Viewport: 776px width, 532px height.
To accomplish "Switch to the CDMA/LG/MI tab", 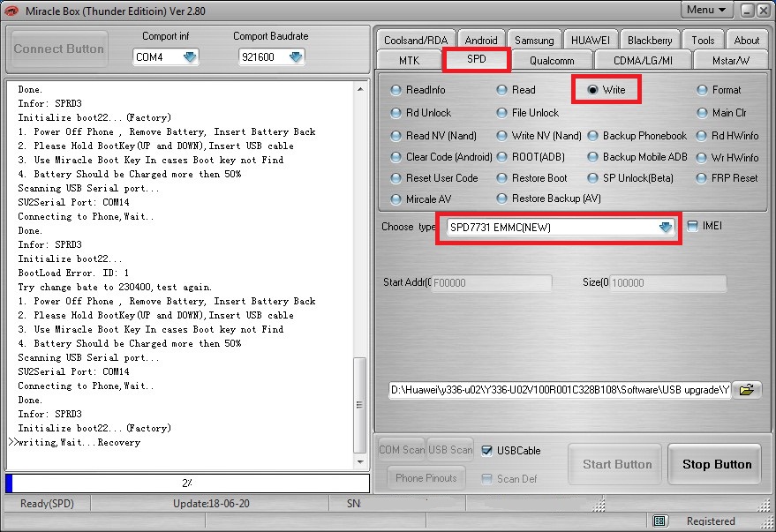I will pyautogui.click(x=643, y=60).
